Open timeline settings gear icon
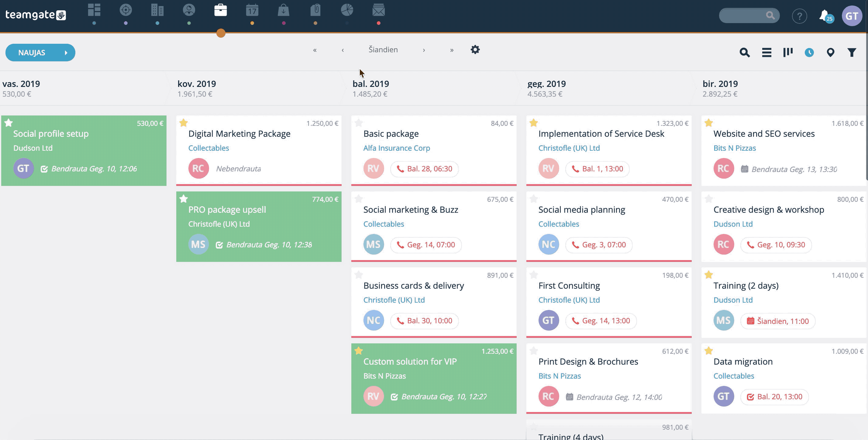The image size is (868, 440). pos(475,50)
